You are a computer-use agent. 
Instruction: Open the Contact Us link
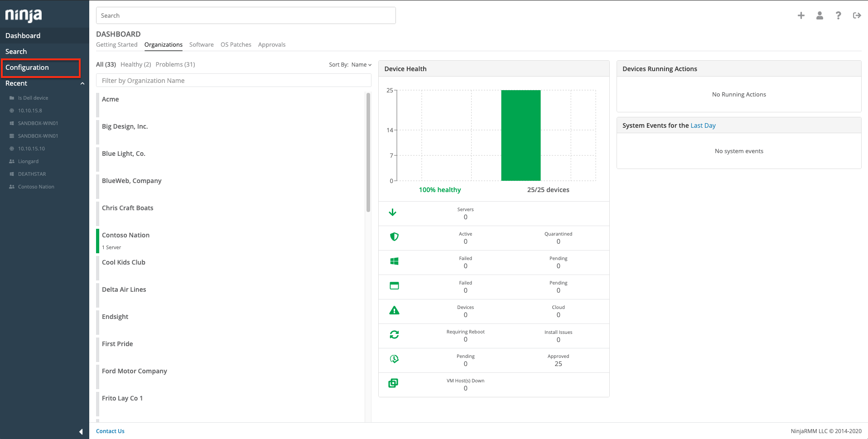(x=110, y=431)
